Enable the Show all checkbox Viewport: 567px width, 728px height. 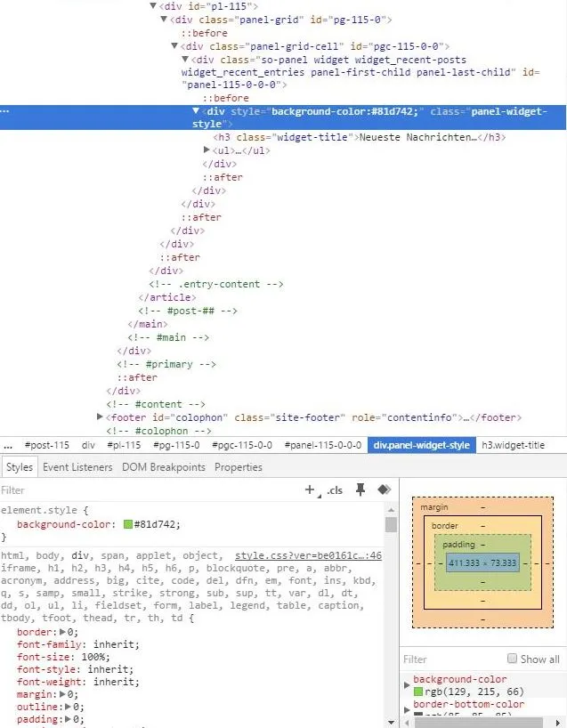click(512, 659)
